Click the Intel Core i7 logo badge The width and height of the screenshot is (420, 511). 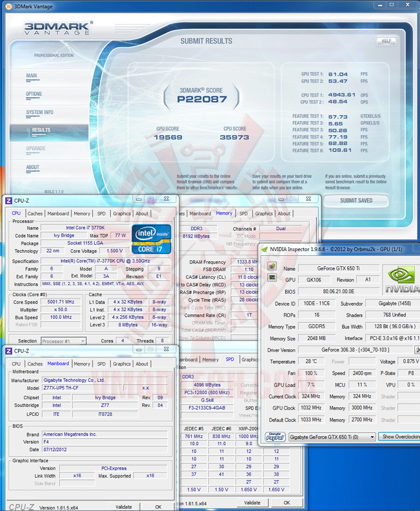coord(151,239)
